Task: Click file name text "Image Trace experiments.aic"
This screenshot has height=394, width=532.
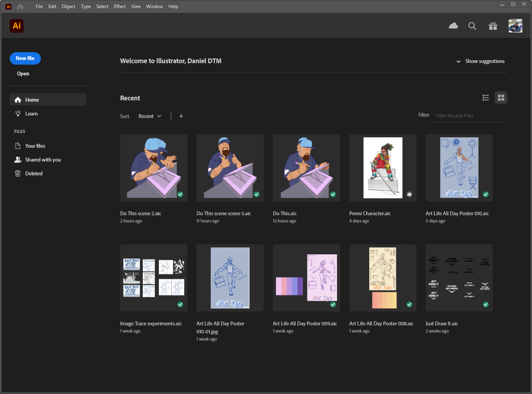Action: (151, 324)
